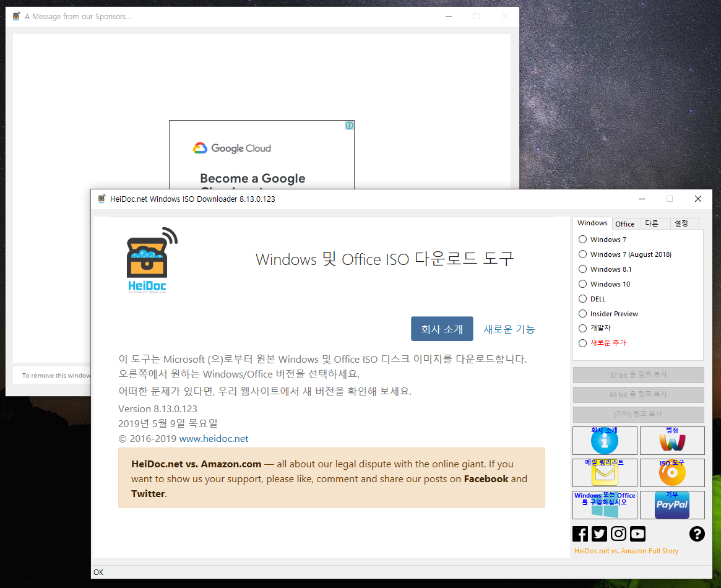Select the 개발자 radio button
The image size is (721, 588).
click(x=582, y=328)
